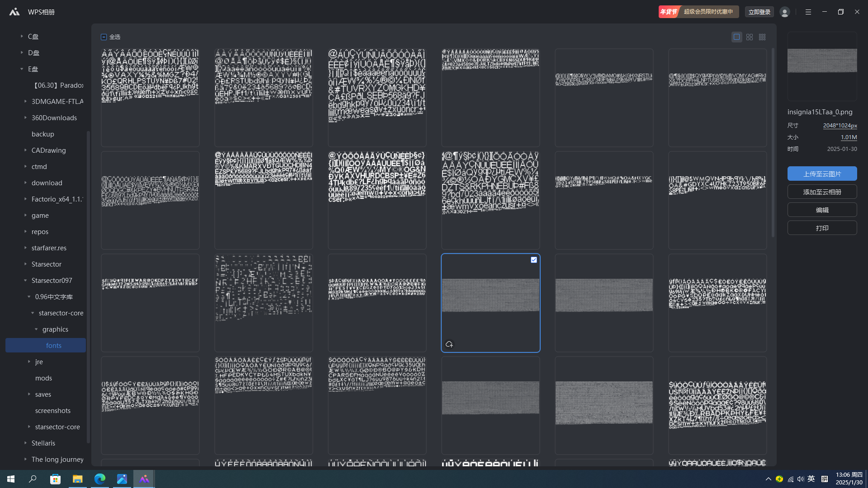
Task: Switch to single large view icon
Action: tap(736, 37)
